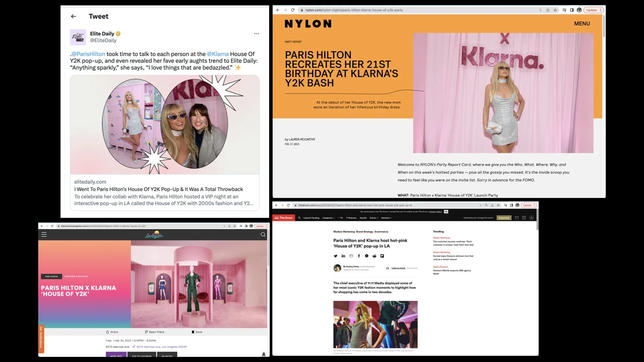Image resolution: width=644 pixels, height=362 pixels.
Task: Accept cookies with OK on The Drum
Action: (446, 212)
